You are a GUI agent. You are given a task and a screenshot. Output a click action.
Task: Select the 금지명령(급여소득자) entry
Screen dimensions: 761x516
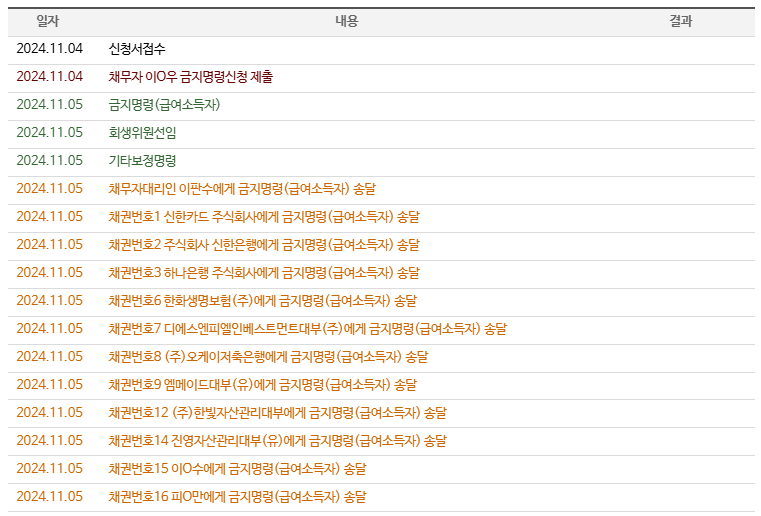coord(164,105)
